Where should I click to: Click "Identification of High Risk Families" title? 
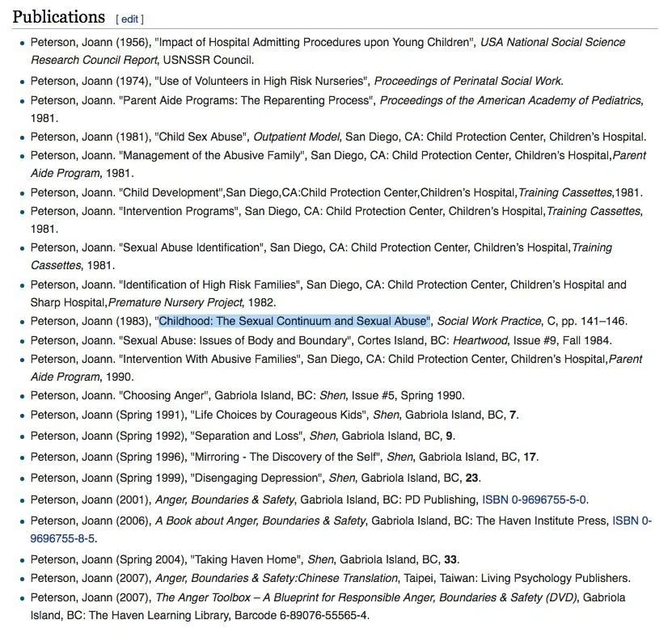pos(209,285)
